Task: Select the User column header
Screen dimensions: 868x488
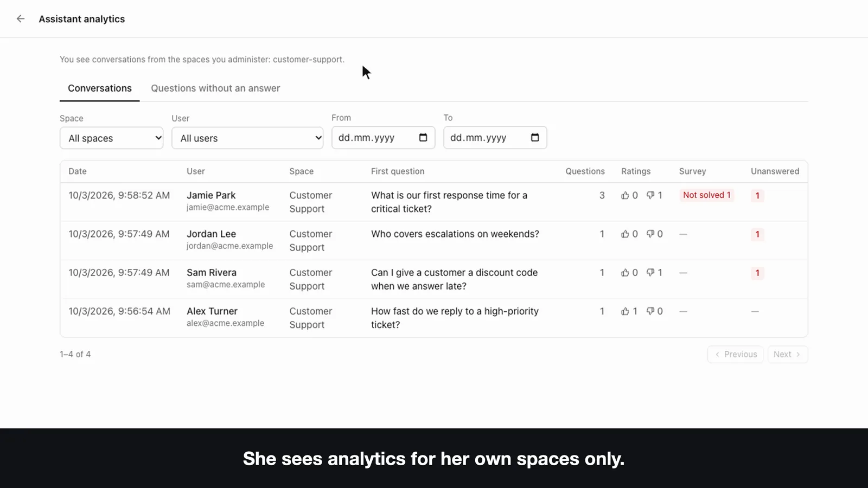Action: [x=196, y=171]
